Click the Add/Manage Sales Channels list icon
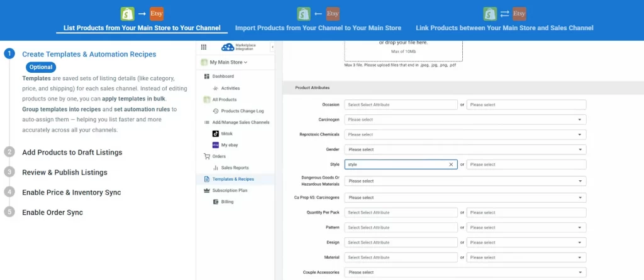This screenshot has height=280, width=644. pos(206,122)
